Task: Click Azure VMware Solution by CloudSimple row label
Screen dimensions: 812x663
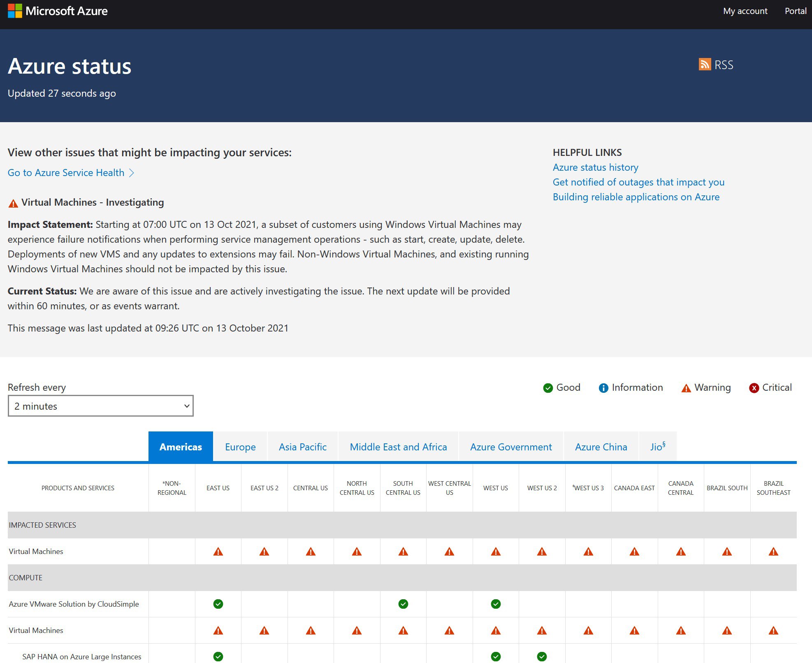Action: click(x=74, y=604)
